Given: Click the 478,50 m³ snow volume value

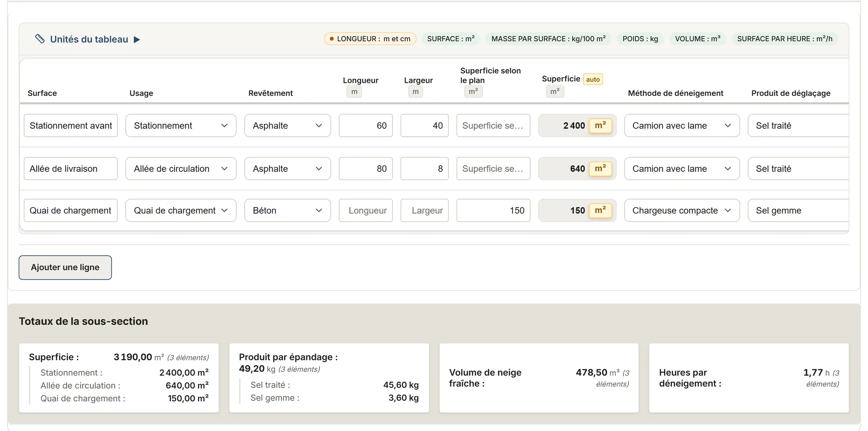Looking at the screenshot, I should pyautogui.click(x=598, y=372).
